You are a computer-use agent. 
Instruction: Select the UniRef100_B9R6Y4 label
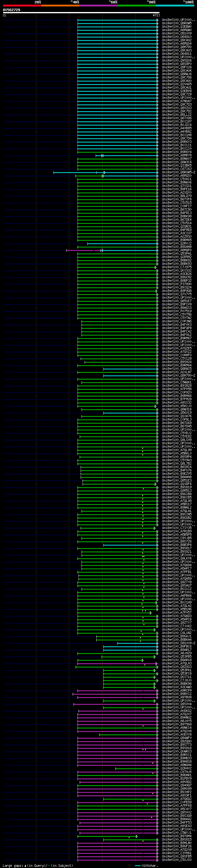176,152
